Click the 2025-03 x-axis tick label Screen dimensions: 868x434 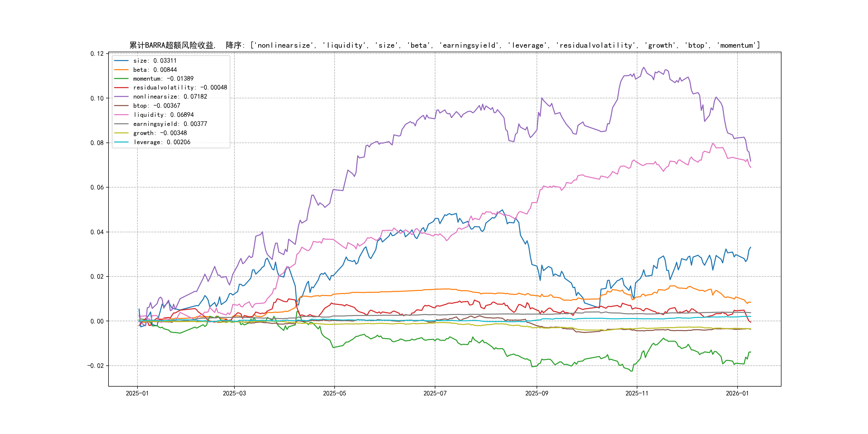[234, 393]
